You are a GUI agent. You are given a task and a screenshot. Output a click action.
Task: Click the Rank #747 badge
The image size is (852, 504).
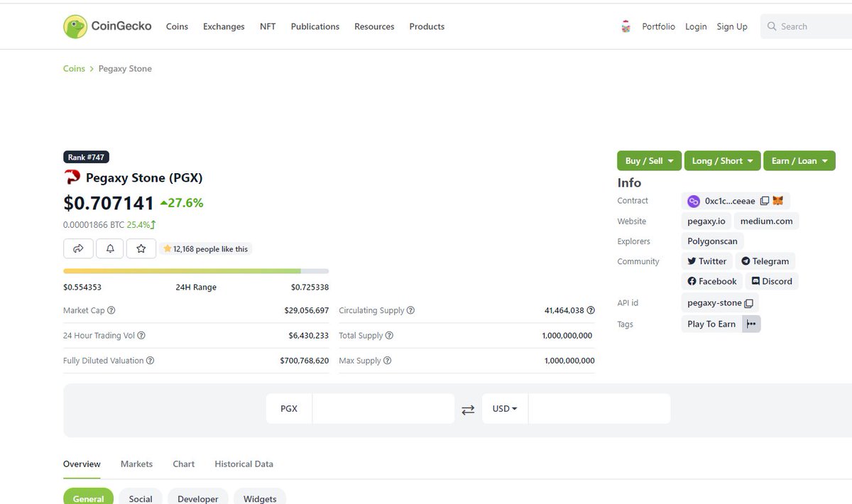click(x=87, y=157)
